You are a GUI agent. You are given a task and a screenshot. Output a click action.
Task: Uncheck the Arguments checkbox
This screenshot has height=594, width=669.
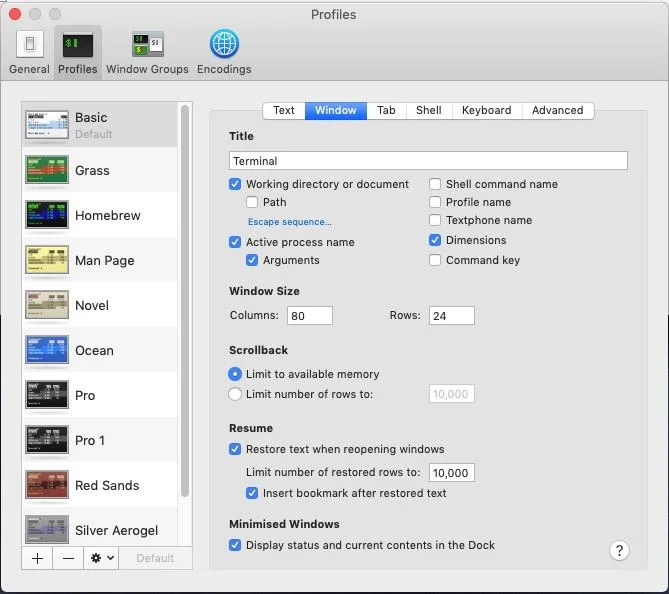coord(252,260)
